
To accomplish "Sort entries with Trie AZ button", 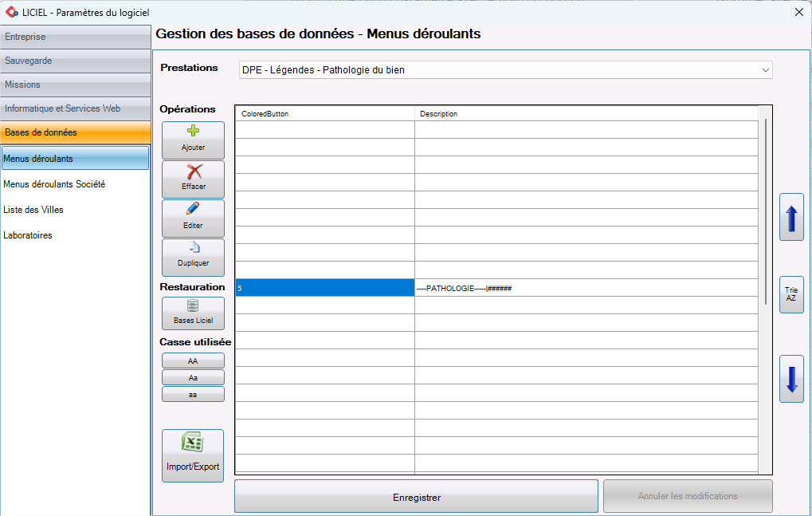I will click(x=791, y=294).
